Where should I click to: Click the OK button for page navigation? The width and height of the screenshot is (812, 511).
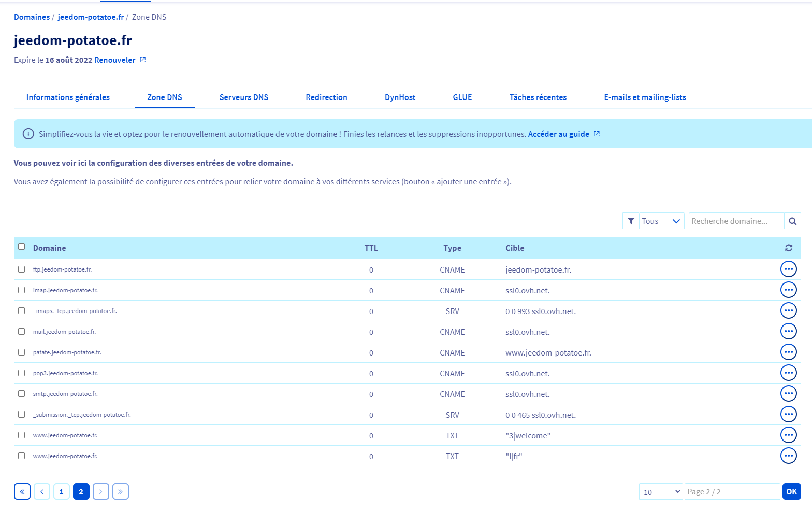(x=792, y=491)
